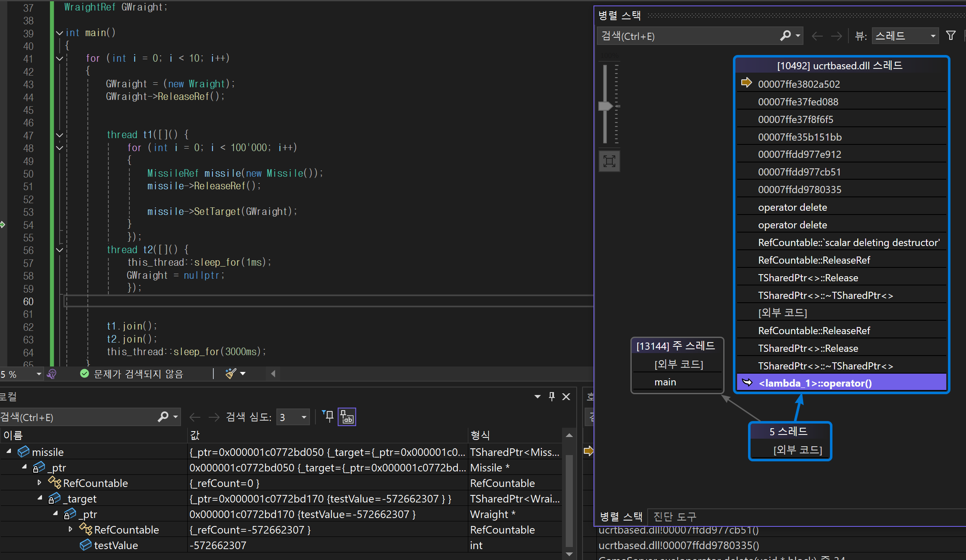Click line number 60 in the editor
The image size is (966, 560).
pos(28,301)
